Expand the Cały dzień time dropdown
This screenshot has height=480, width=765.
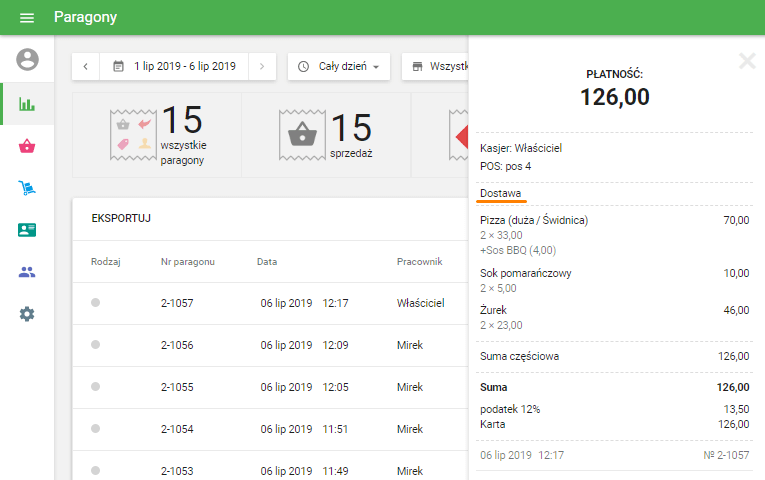point(340,66)
